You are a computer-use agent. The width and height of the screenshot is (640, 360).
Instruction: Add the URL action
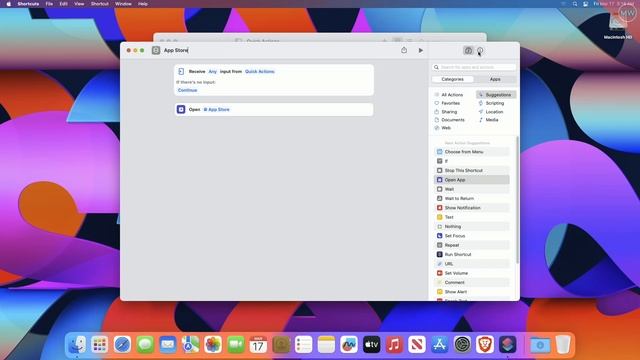(471, 264)
